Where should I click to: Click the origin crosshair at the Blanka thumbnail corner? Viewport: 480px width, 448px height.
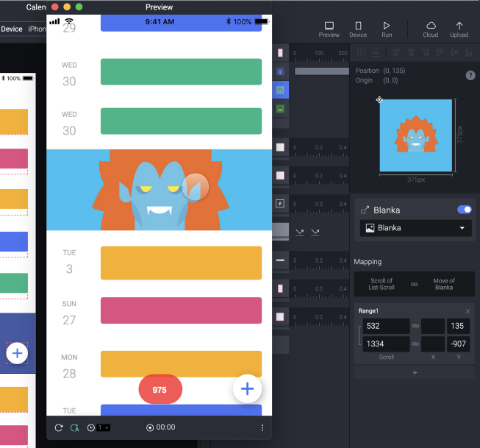(379, 99)
